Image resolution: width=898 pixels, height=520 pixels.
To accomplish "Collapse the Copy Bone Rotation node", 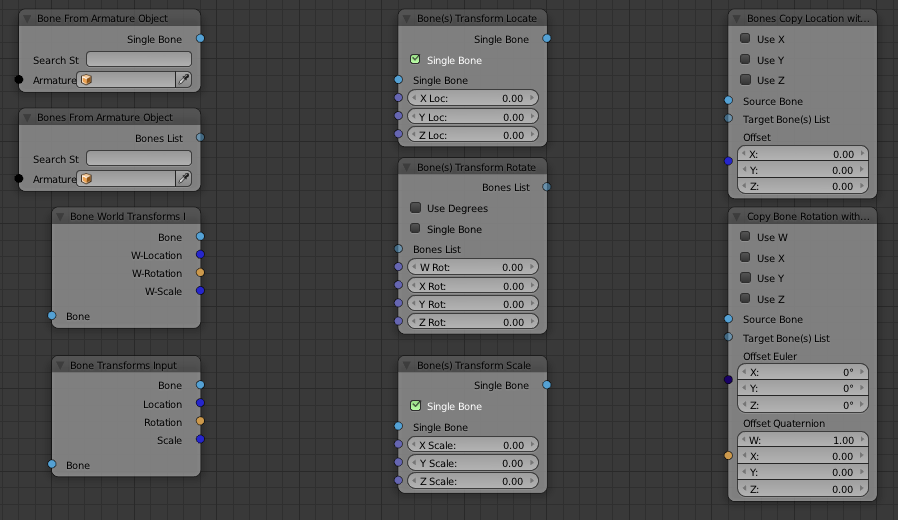I will 737,216.
